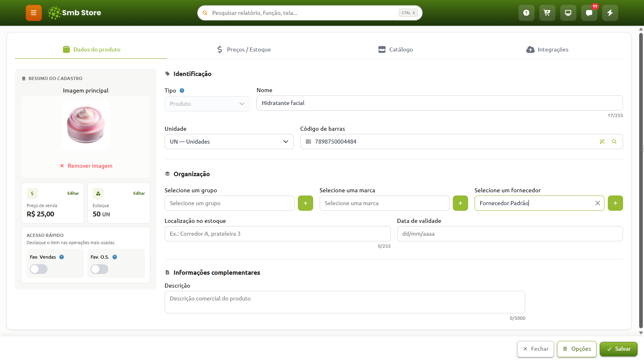Focus the top search bar
The height and width of the screenshot is (362, 644).
tap(310, 13)
